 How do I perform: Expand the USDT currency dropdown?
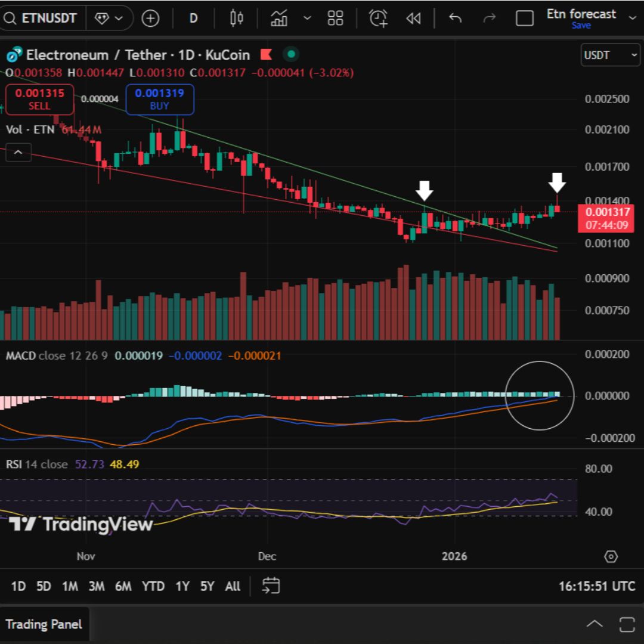(609, 55)
